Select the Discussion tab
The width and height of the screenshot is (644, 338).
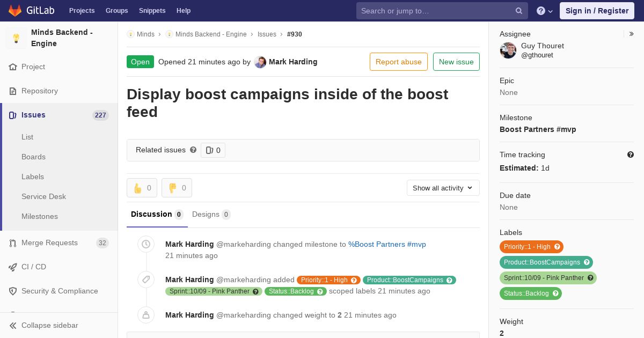tap(157, 214)
